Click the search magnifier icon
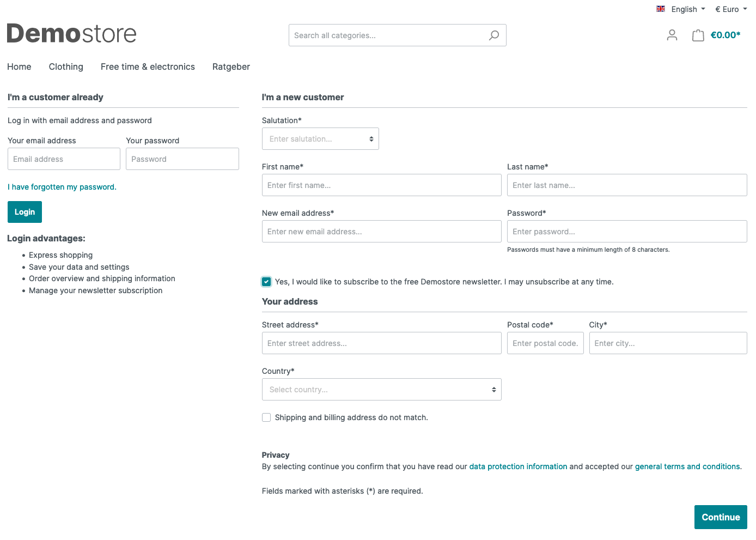 [494, 35]
